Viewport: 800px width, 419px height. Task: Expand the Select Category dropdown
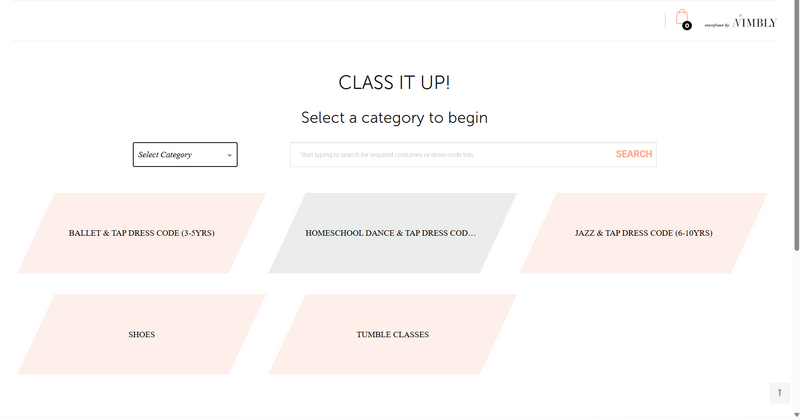pyautogui.click(x=185, y=154)
